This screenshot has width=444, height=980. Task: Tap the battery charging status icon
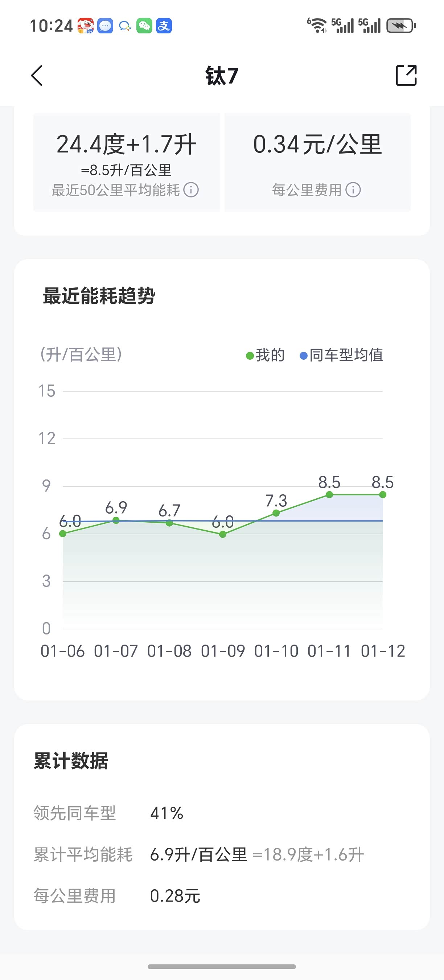pos(401,26)
